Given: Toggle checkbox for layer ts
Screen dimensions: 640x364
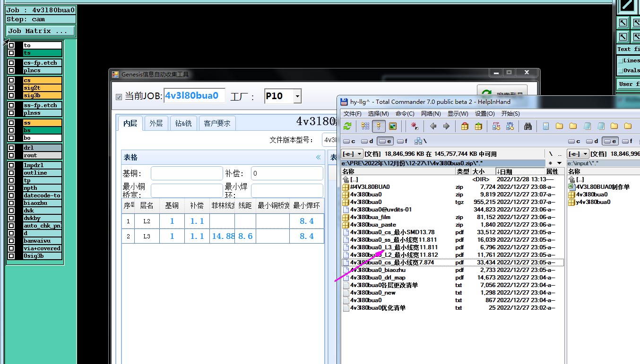Looking at the screenshot, I should (x=12, y=53).
